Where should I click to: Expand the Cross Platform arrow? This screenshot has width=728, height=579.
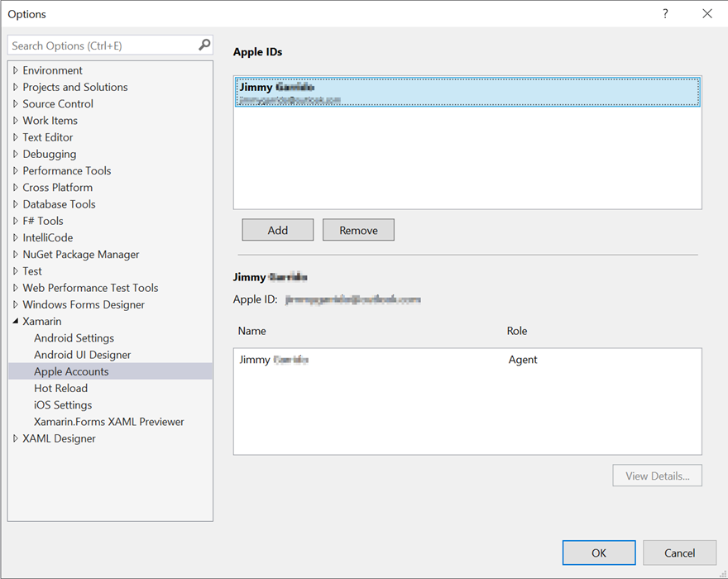coord(16,187)
